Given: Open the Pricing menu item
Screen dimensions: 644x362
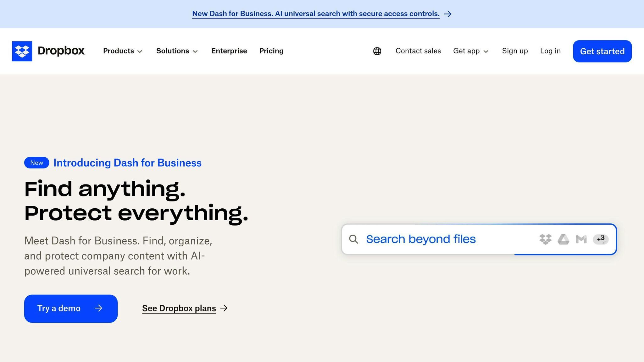Looking at the screenshot, I should pos(271,51).
